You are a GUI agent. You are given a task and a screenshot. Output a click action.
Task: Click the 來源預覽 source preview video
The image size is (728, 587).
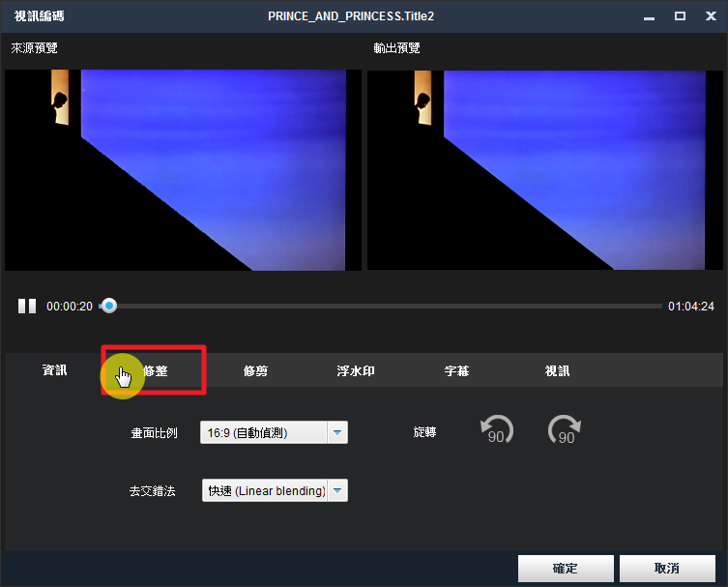pos(183,169)
